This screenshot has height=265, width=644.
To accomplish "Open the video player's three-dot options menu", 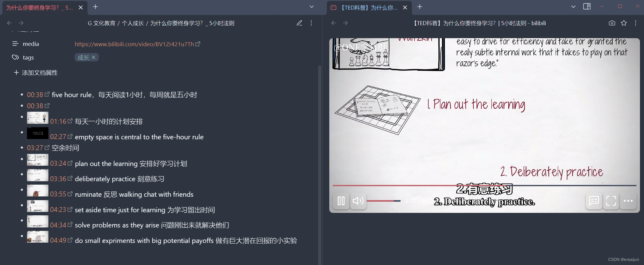I will tap(628, 201).
